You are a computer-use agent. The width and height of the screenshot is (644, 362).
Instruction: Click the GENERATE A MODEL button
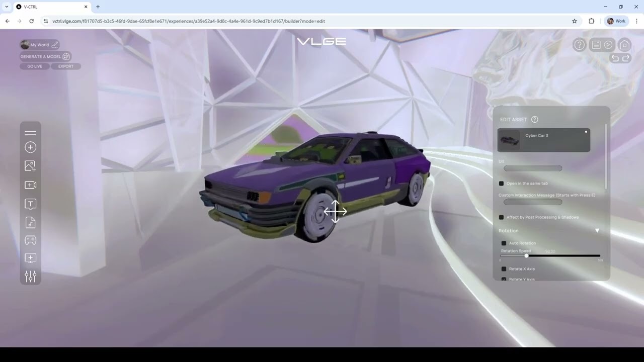pos(45,56)
